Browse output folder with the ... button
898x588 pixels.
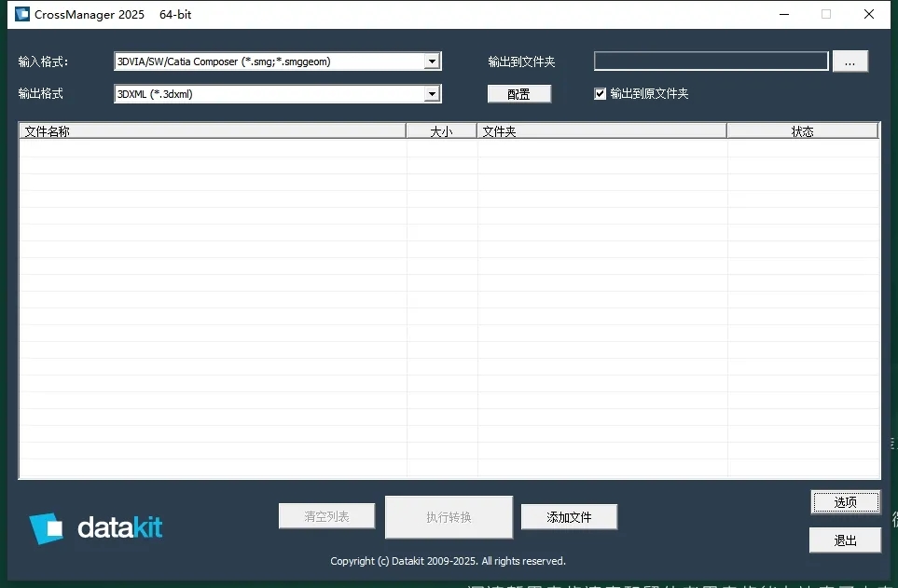point(850,62)
